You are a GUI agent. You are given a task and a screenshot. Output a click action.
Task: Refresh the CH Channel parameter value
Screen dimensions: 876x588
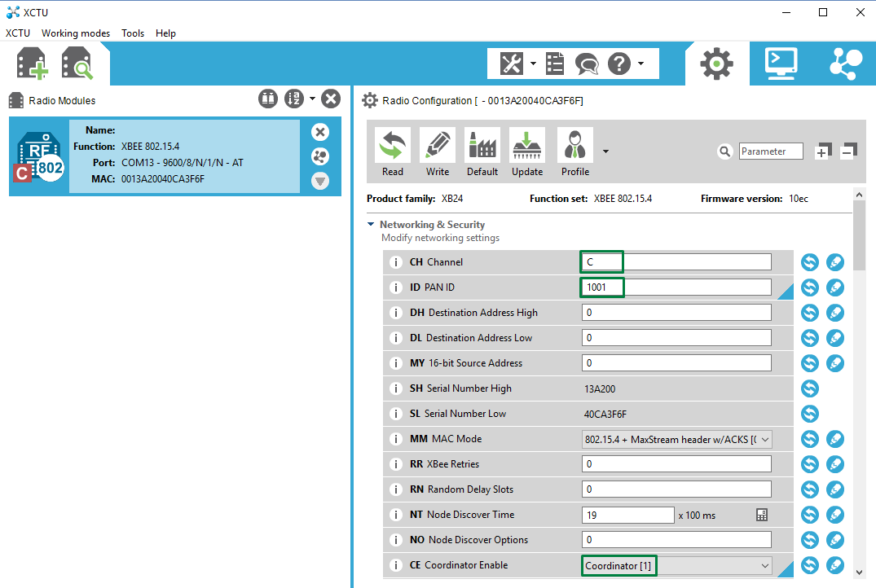pos(809,262)
